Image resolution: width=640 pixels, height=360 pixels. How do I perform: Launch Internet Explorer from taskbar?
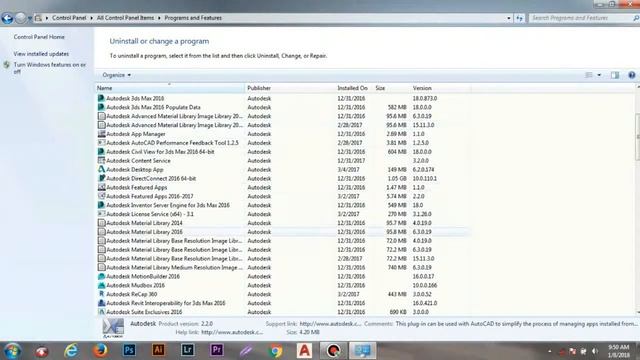(71, 351)
